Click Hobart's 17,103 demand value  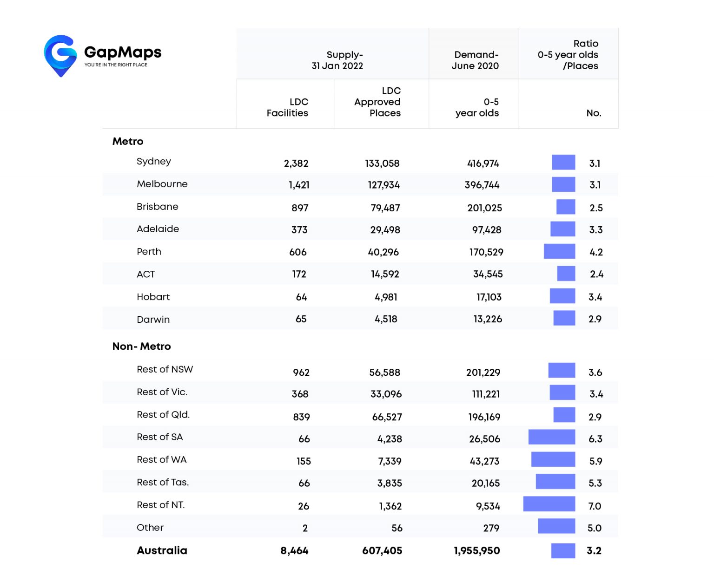point(489,297)
